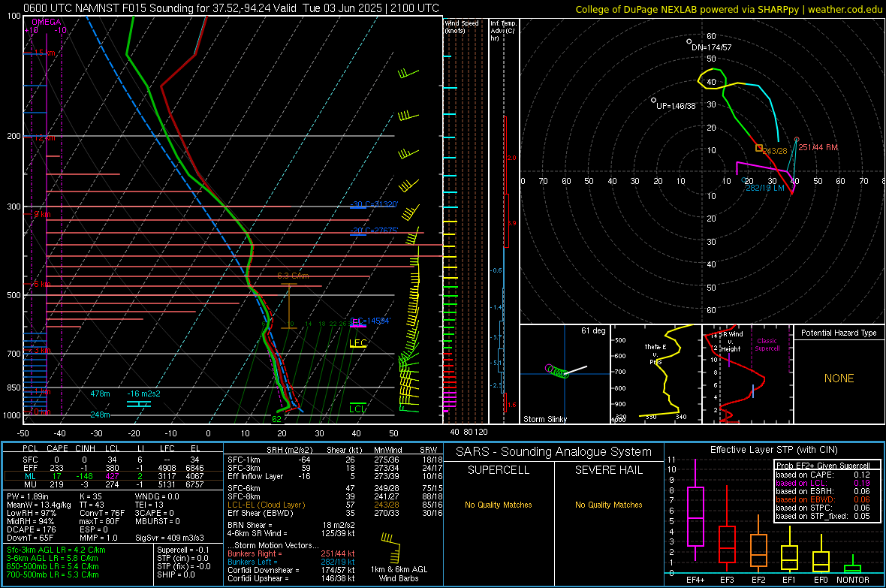Image resolution: width=886 pixels, height=588 pixels.
Task: Click the magenta OMEGA label
Action: point(47,22)
